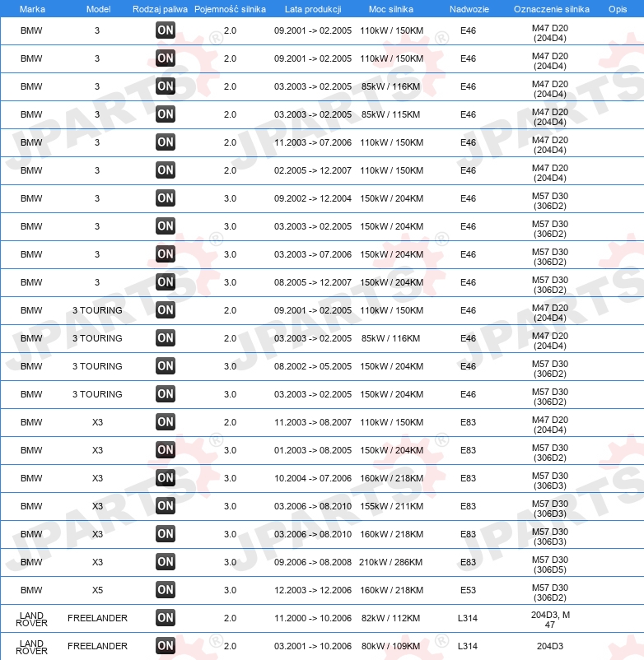644x660 pixels.
Task: Click the ON icon in the 08.2002 -> 05.2005 row
Action: click(x=165, y=366)
